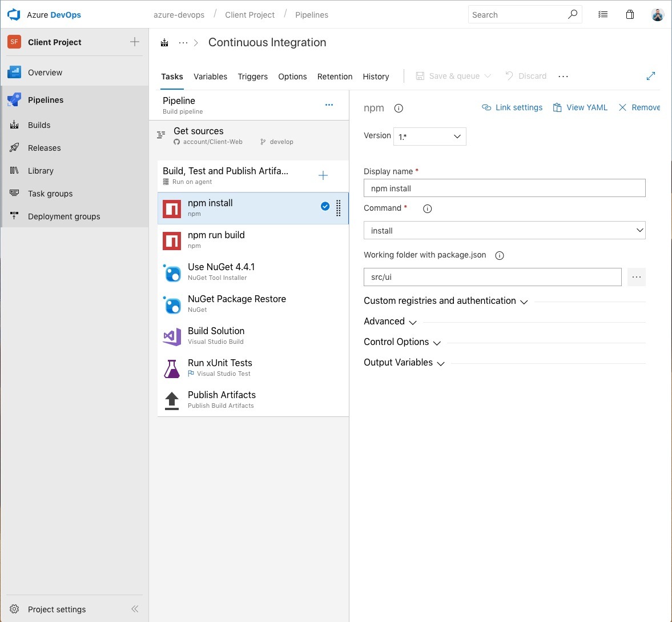
Task: Select the NuGet Package Restore task
Action: click(253, 304)
